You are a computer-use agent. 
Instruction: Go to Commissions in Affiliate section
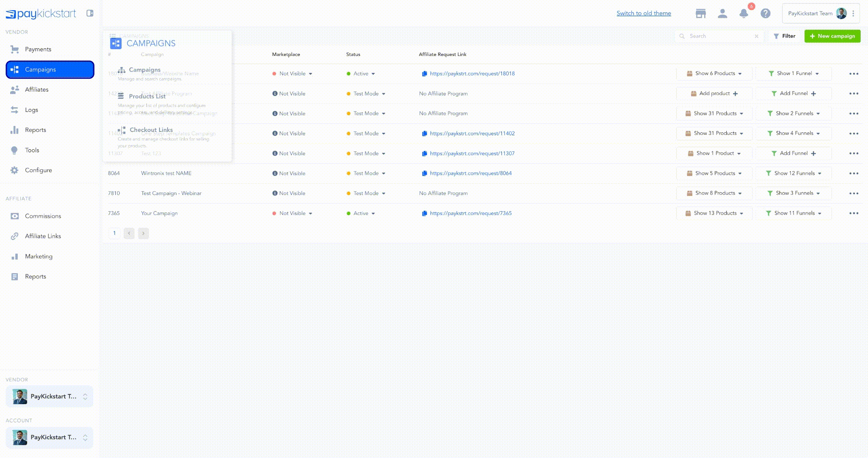[x=43, y=216]
